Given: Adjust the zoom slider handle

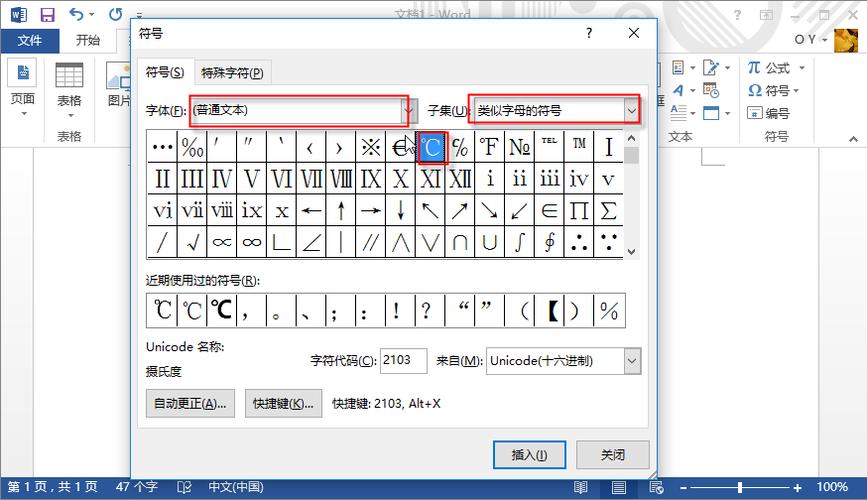Looking at the screenshot, I should pos(740,487).
